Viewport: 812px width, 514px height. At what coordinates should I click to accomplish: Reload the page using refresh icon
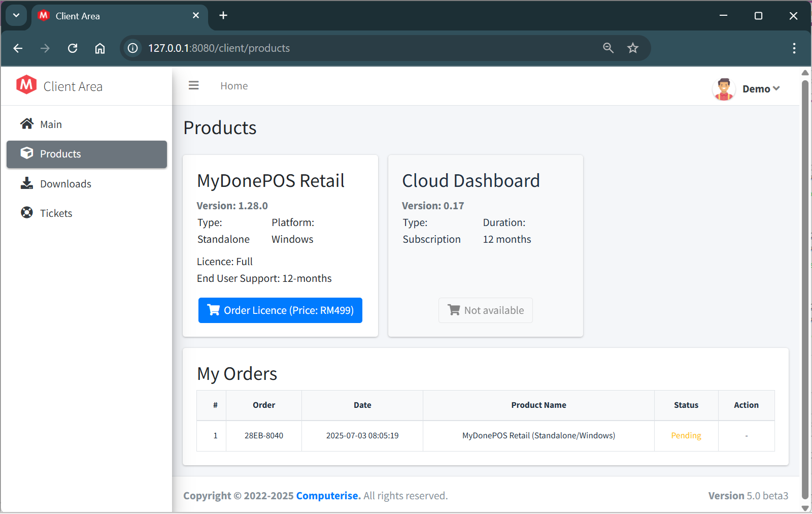pos(73,48)
